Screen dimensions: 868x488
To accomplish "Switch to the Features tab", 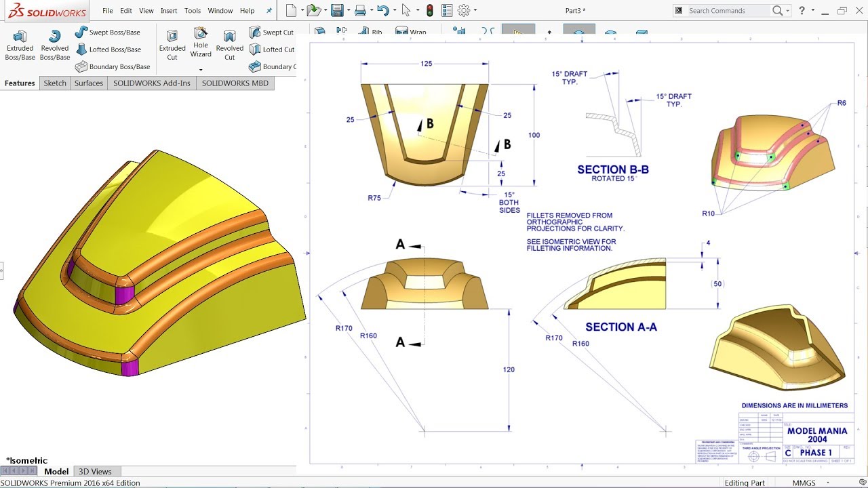I will [x=20, y=83].
